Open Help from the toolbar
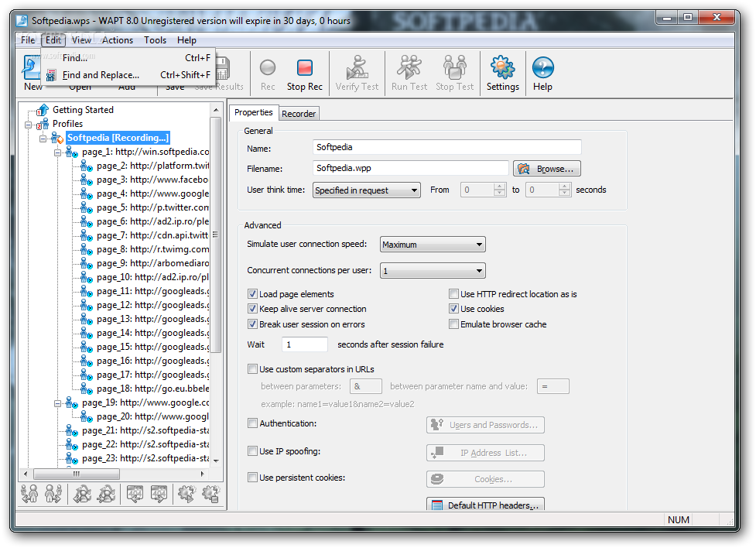The width and height of the screenshot is (756, 548). click(x=542, y=74)
